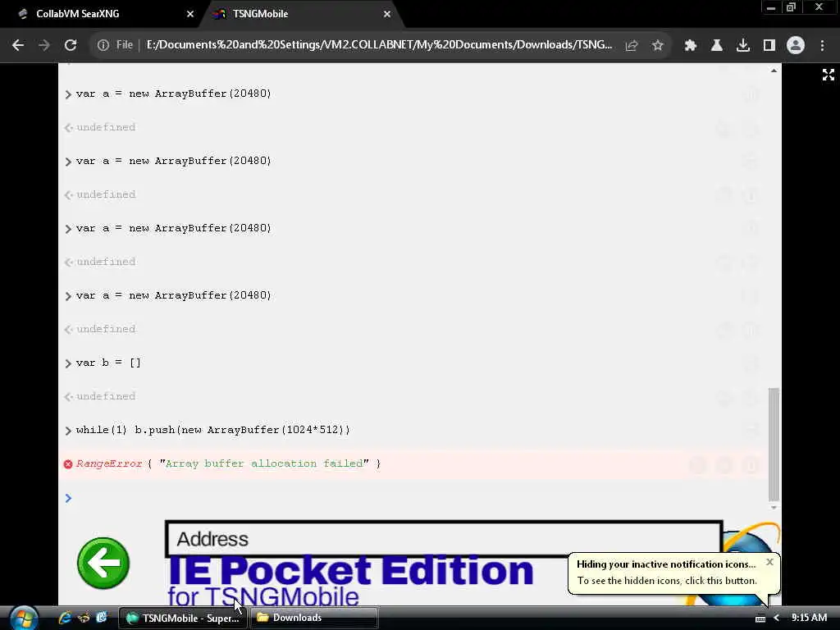
Task: Select the 'while(1) b.push' console line
Action: (x=212, y=430)
